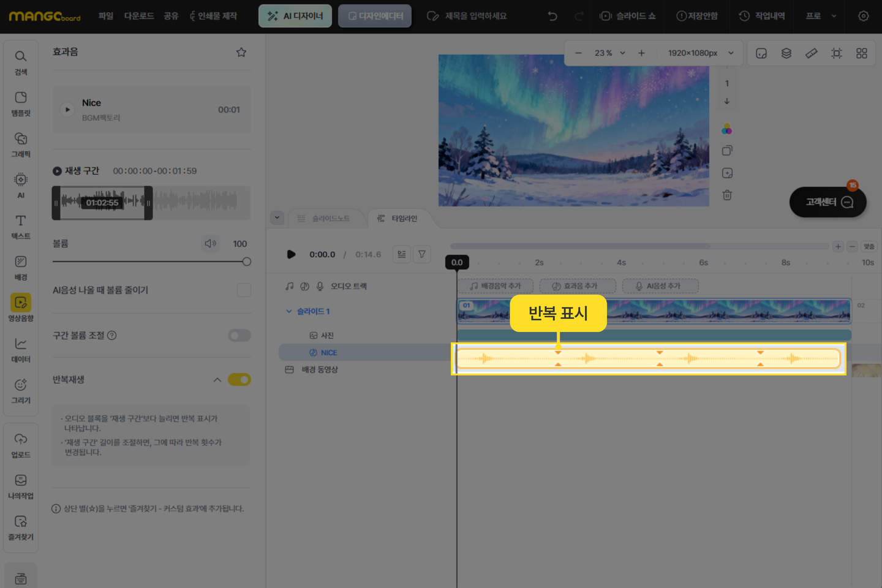This screenshot has height=588, width=882.
Task: Check AI음성 나올 때 볼륨 줄이기 checkbox
Action: [244, 290]
